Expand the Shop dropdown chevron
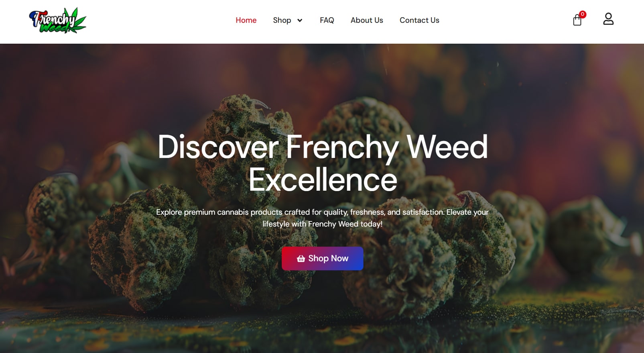Viewport: 644px width, 353px height. [x=300, y=20]
